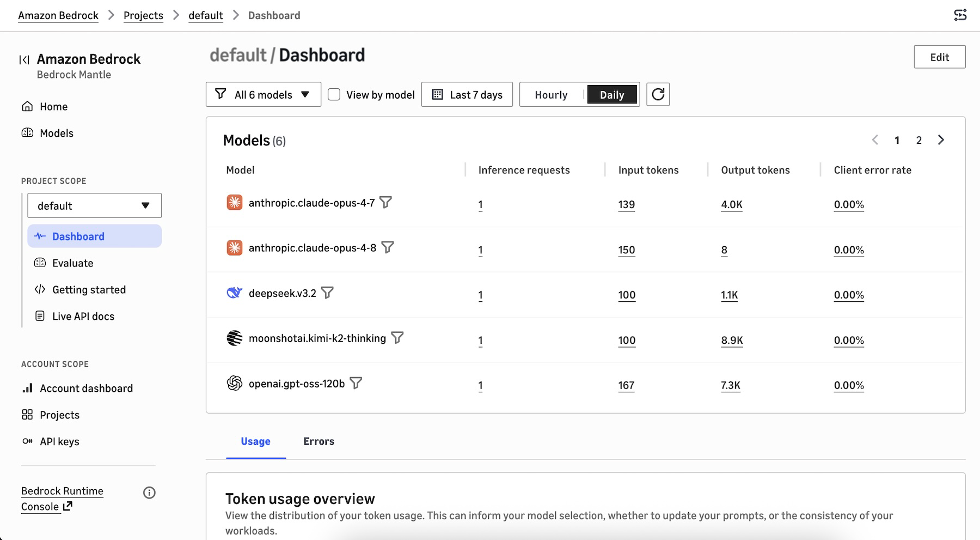Click input tokens value 167
The width and height of the screenshot is (980, 540).
click(x=627, y=385)
